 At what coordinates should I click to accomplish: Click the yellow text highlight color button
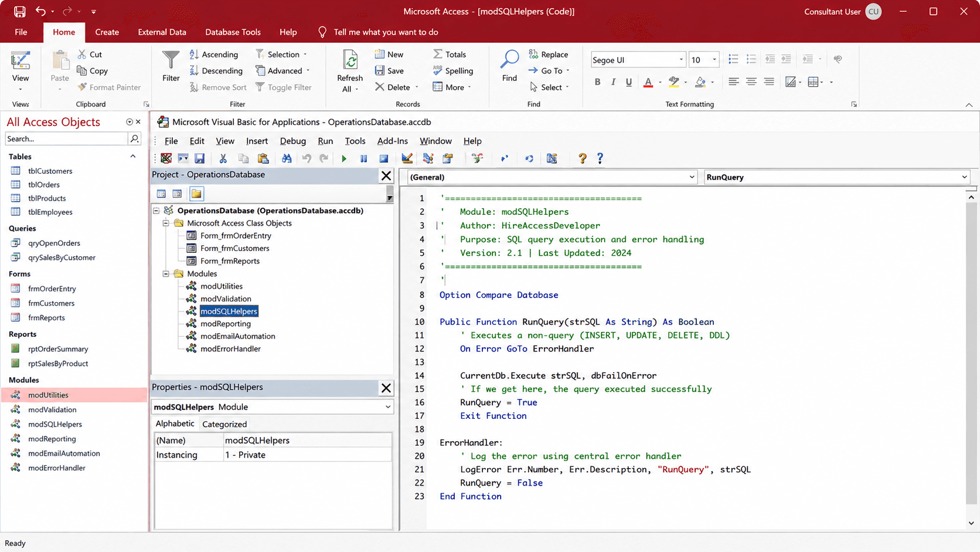[674, 82]
